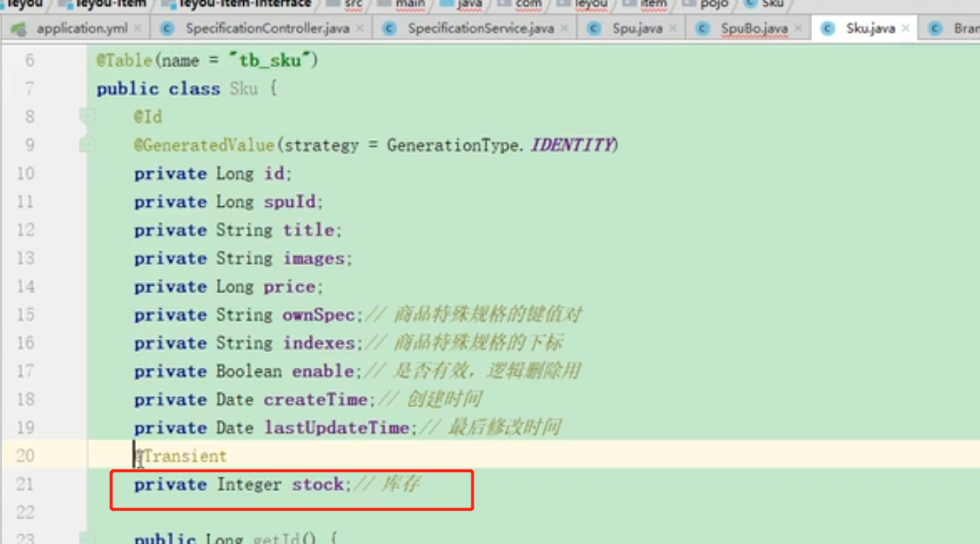Activate the Sku.java tab
980x544 pixels.
tap(870, 29)
